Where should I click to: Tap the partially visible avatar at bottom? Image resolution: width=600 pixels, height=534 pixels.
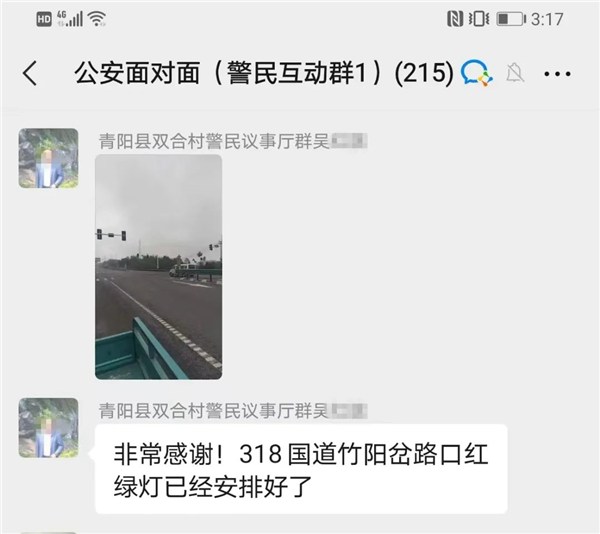point(49,532)
